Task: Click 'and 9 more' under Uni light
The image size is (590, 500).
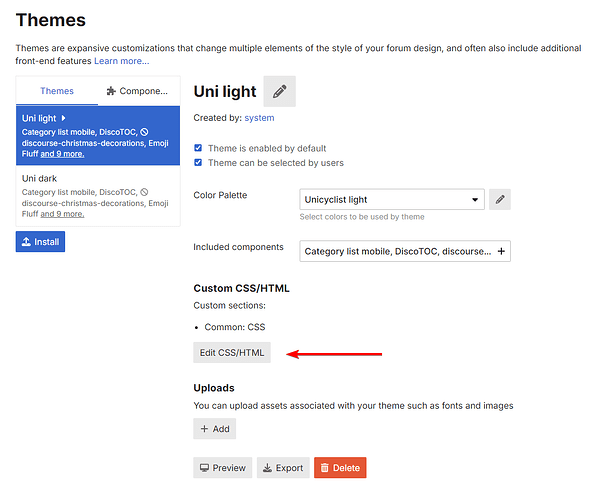Action: 62,154
